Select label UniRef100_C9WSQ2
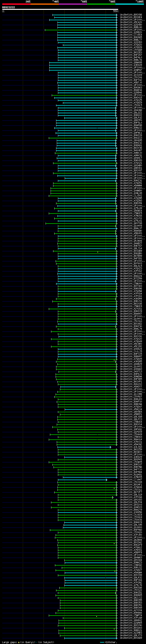 coord(131,565)
